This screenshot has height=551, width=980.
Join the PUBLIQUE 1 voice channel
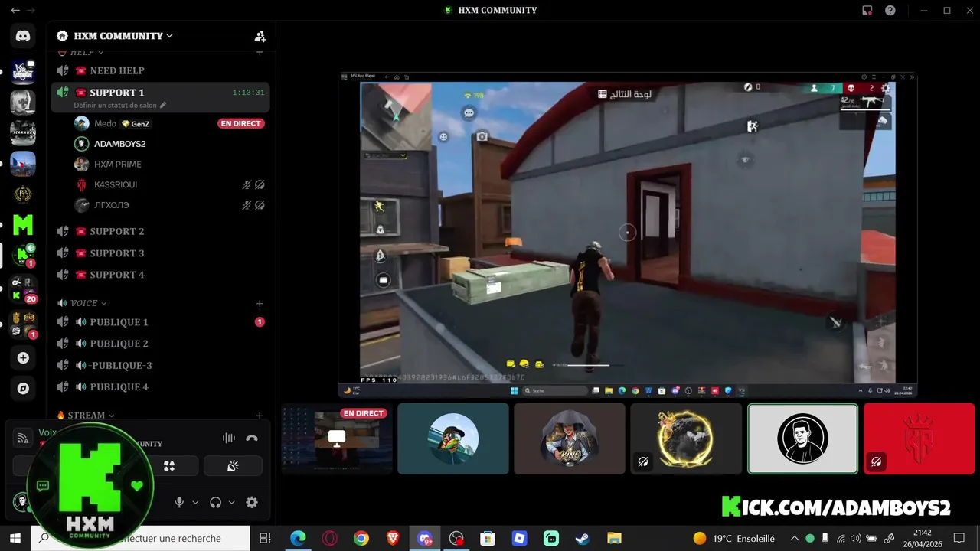pyautogui.click(x=160, y=322)
